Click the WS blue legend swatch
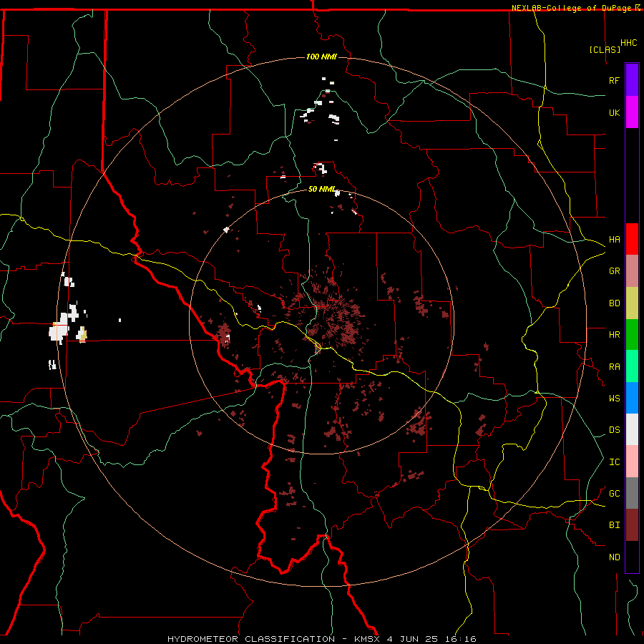The image size is (644, 644). coord(632,398)
